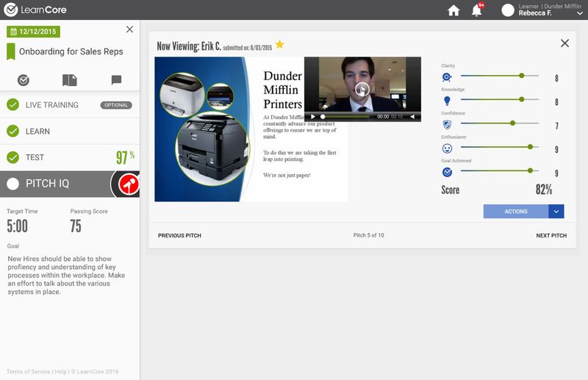Mute the video speaker icon
This screenshot has height=380, width=588.
click(412, 117)
